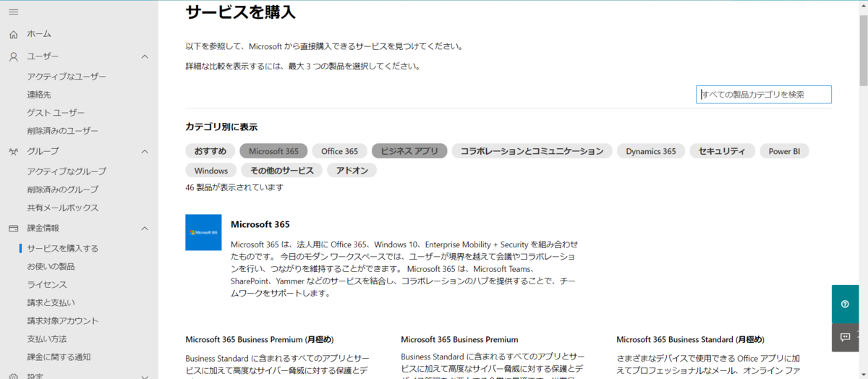Image resolution: width=868 pixels, height=379 pixels.
Task: Open ライセンス page
Action: coord(47,284)
